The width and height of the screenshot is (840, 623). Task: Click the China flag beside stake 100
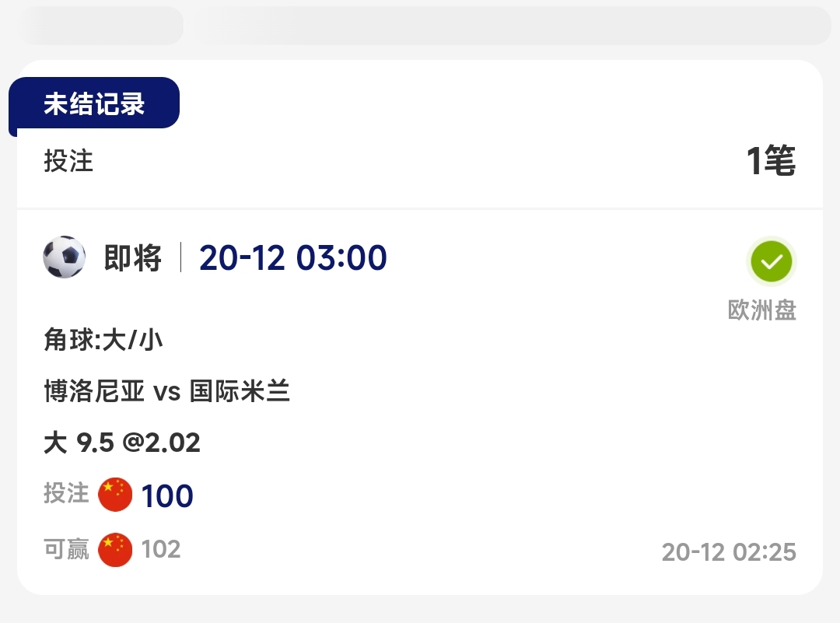pos(115,495)
